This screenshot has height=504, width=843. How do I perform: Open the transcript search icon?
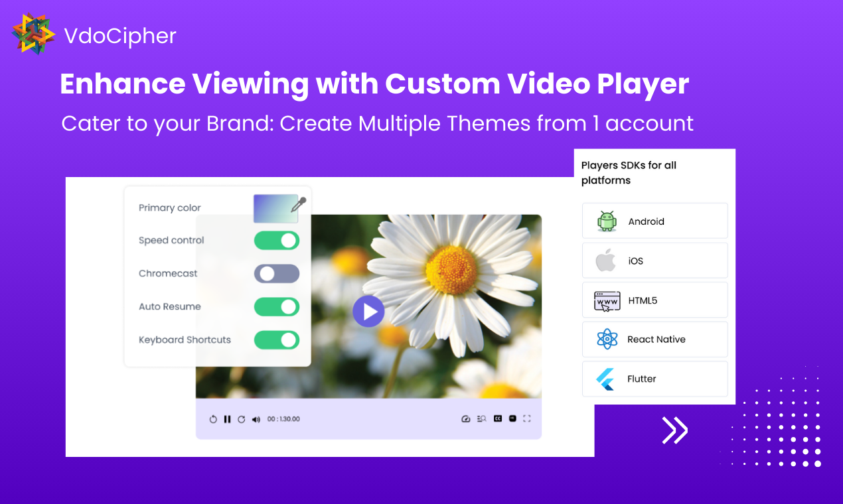pos(482,419)
